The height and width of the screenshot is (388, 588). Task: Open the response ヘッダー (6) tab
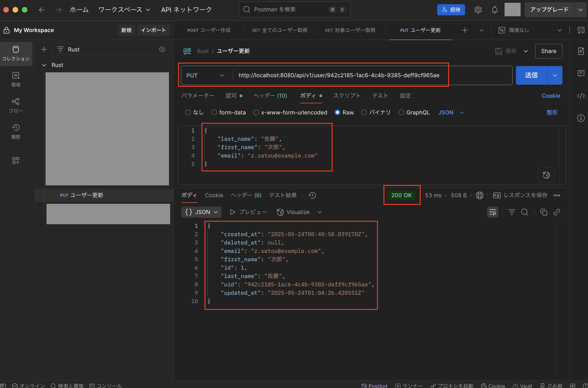(246, 195)
